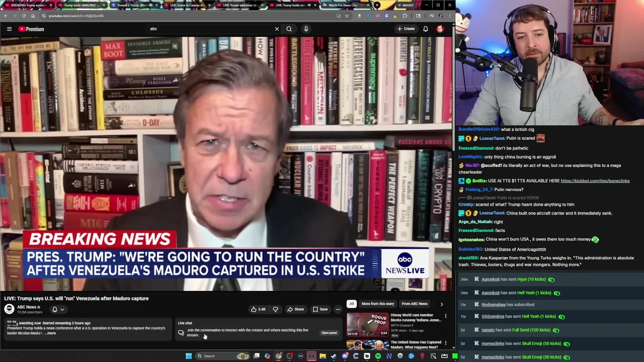
Task: Open more actions menu beside Save
Action: pyautogui.click(x=338, y=309)
